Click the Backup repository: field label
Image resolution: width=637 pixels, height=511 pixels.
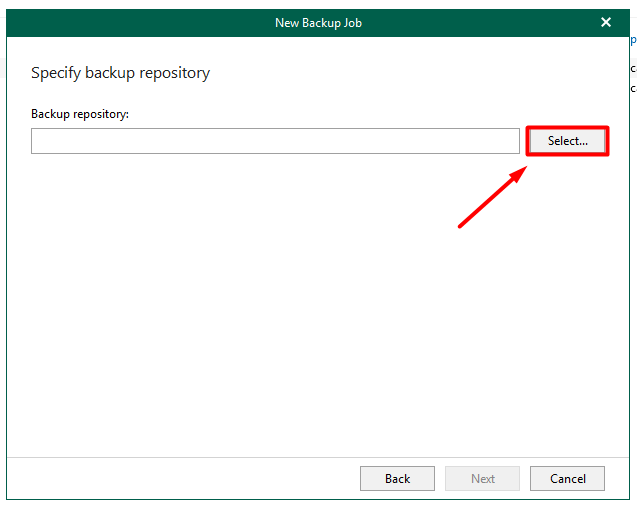tap(80, 114)
